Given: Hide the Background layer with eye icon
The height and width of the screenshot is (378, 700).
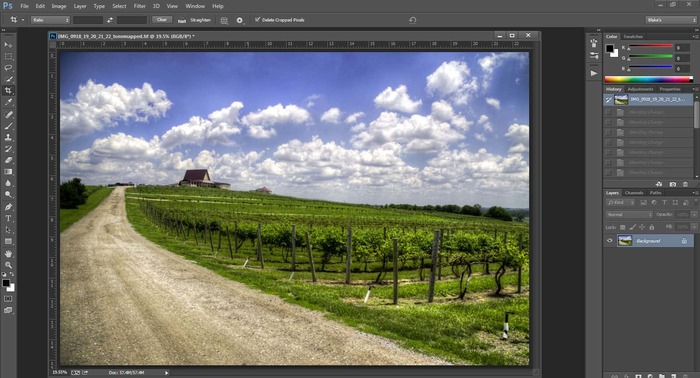Looking at the screenshot, I should (609, 241).
